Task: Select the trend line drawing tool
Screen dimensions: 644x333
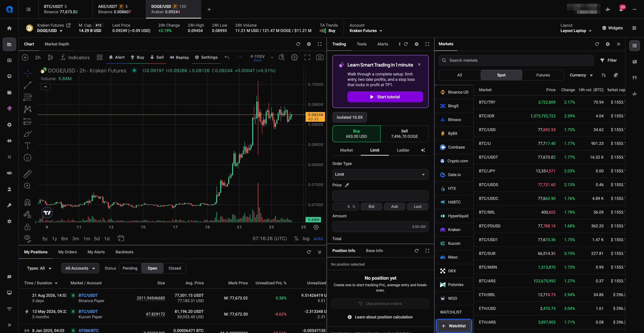Action: pos(28,85)
